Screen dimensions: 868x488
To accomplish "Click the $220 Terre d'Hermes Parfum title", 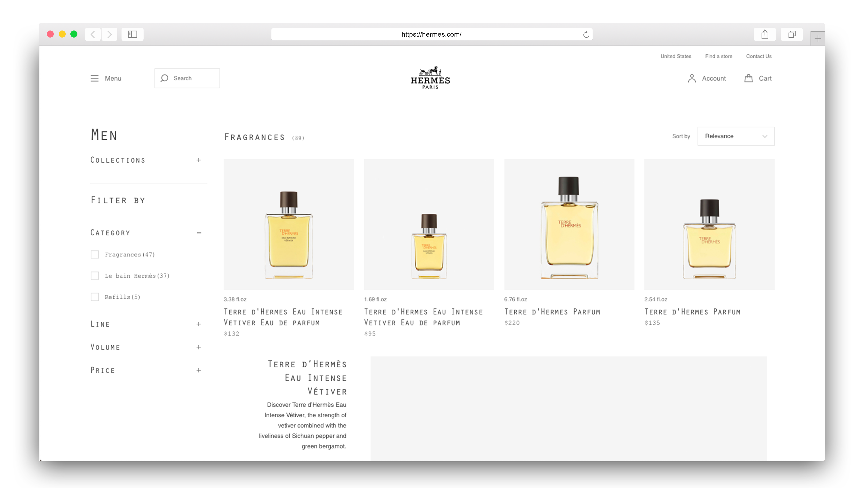I will (x=552, y=312).
